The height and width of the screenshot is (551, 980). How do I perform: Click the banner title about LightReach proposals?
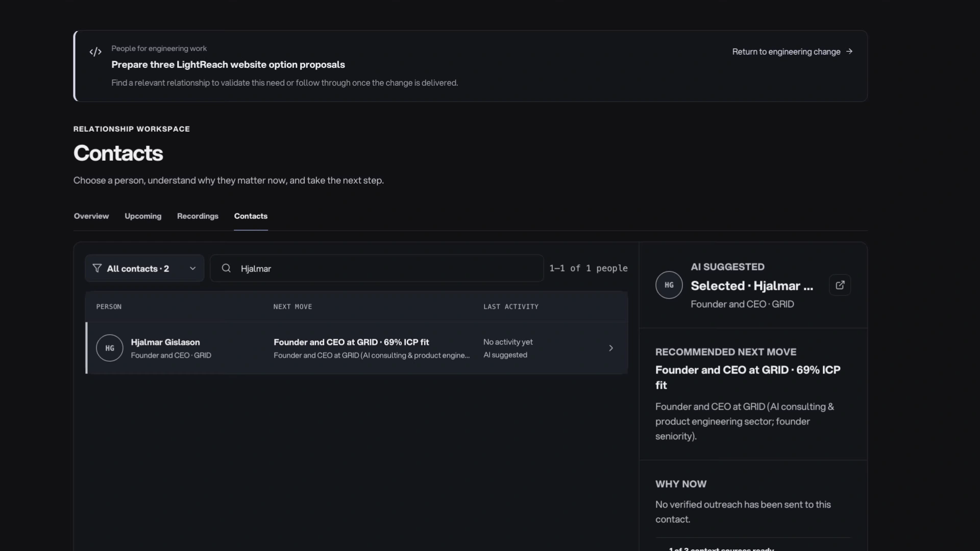228,65
